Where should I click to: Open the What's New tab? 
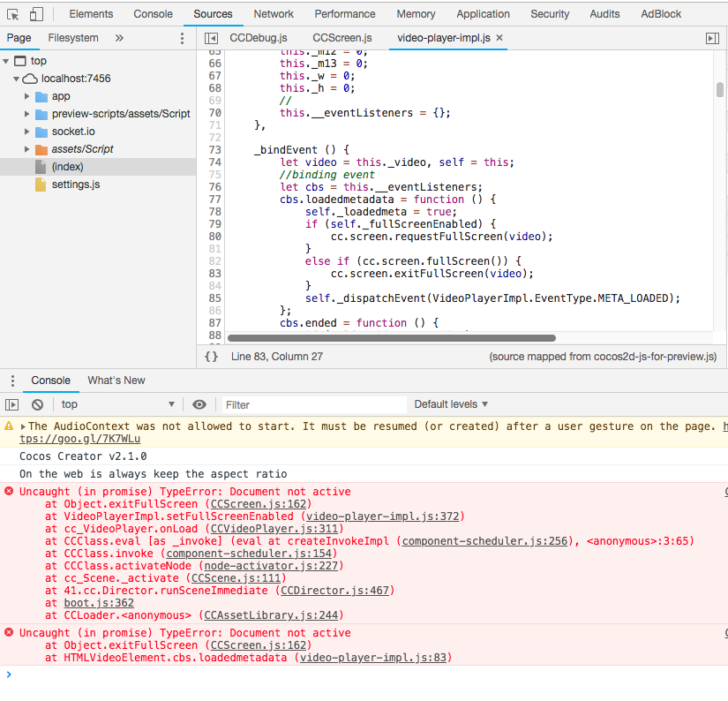pos(116,381)
